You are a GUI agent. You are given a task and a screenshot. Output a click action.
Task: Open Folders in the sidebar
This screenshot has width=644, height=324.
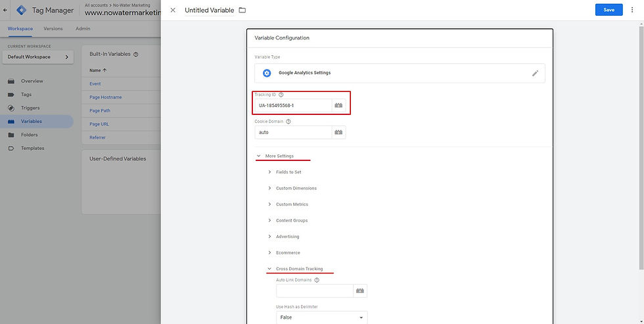(29, 135)
